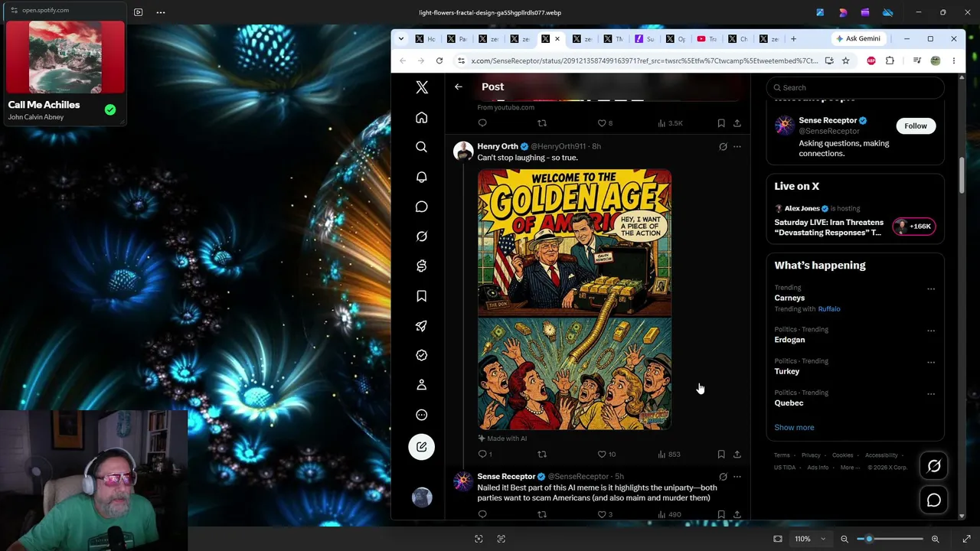Repost Henry Orth's post

542,455
